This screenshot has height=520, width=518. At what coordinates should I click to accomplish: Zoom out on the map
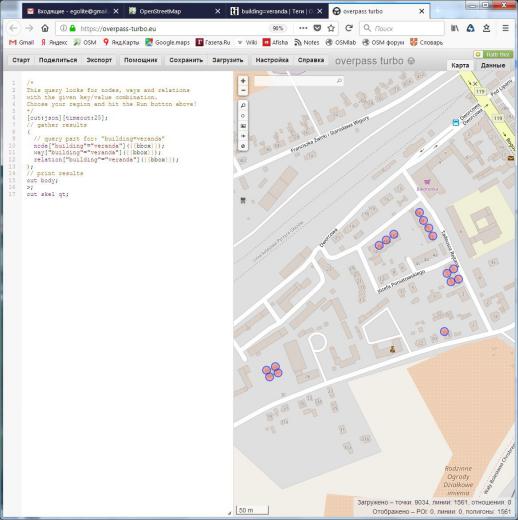pyautogui.click(x=243, y=91)
